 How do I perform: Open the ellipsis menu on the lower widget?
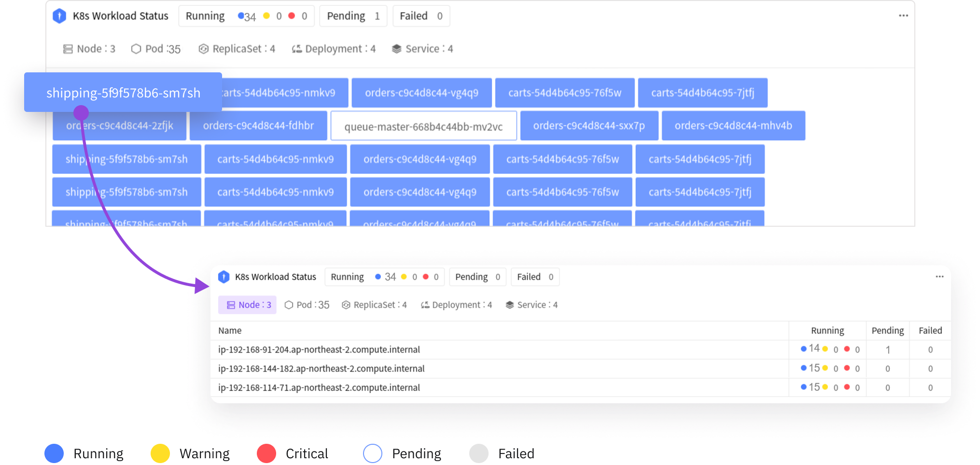point(939,276)
